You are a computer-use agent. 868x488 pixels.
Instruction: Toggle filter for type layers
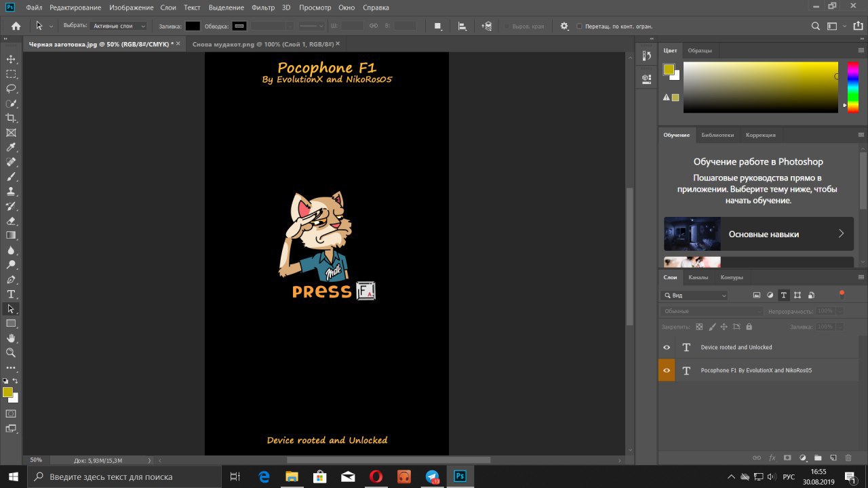pos(784,296)
